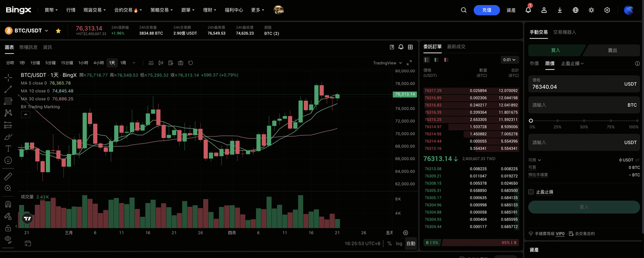This screenshot has height=258, width=644.
Task: Expand the TradingView chart type dropdown
Action: pyautogui.click(x=387, y=63)
